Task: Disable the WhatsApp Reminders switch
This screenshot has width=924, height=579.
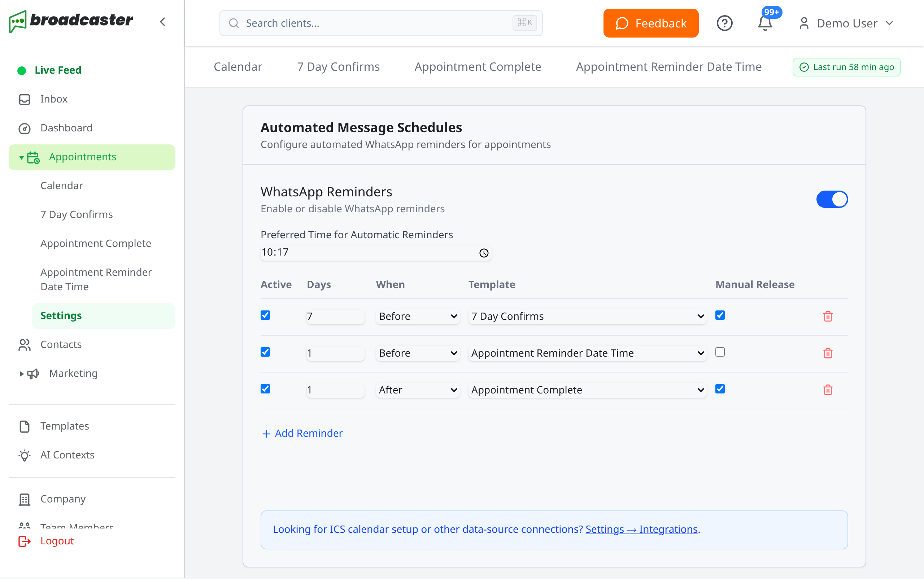Action: point(832,199)
